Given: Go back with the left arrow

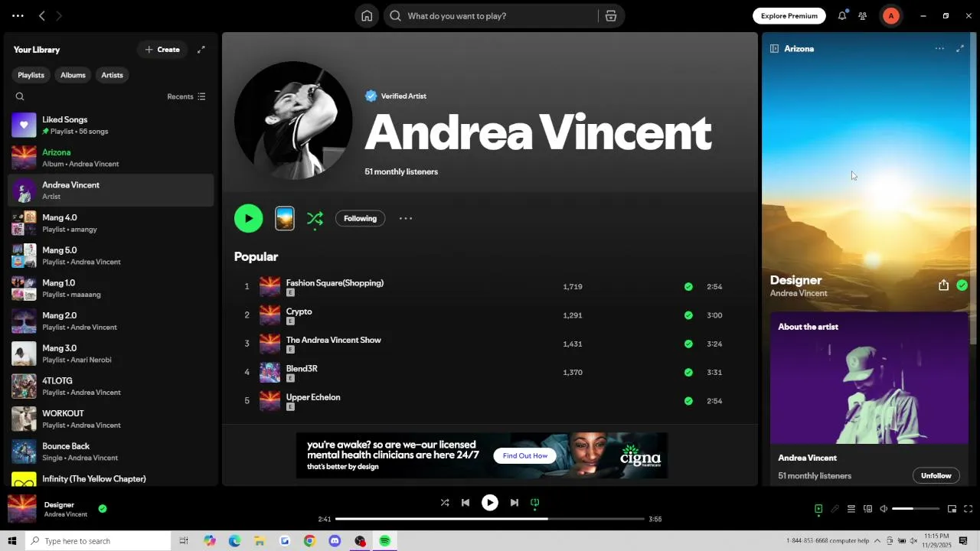Looking at the screenshot, I should (42, 16).
